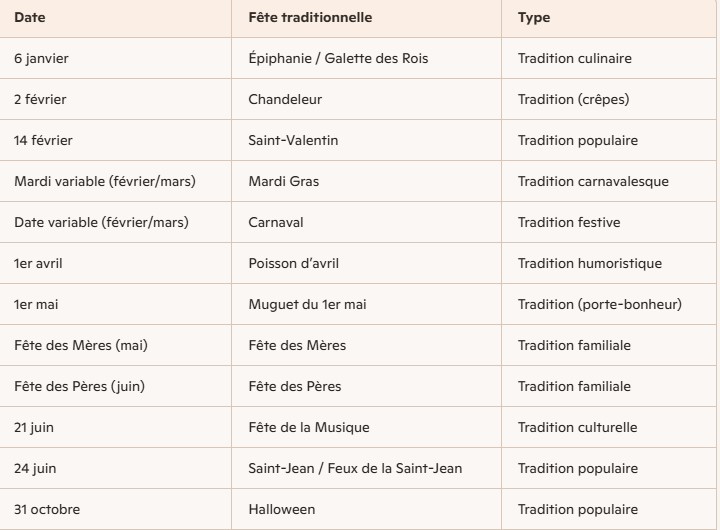Click the Tradition (crêpes) cell

[x=573, y=100]
